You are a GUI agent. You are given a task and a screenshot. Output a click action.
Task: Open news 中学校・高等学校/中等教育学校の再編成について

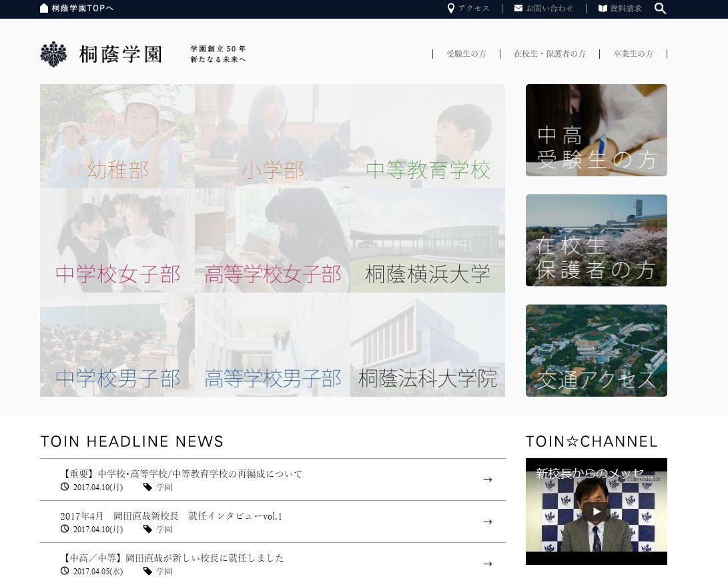[x=181, y=474]
